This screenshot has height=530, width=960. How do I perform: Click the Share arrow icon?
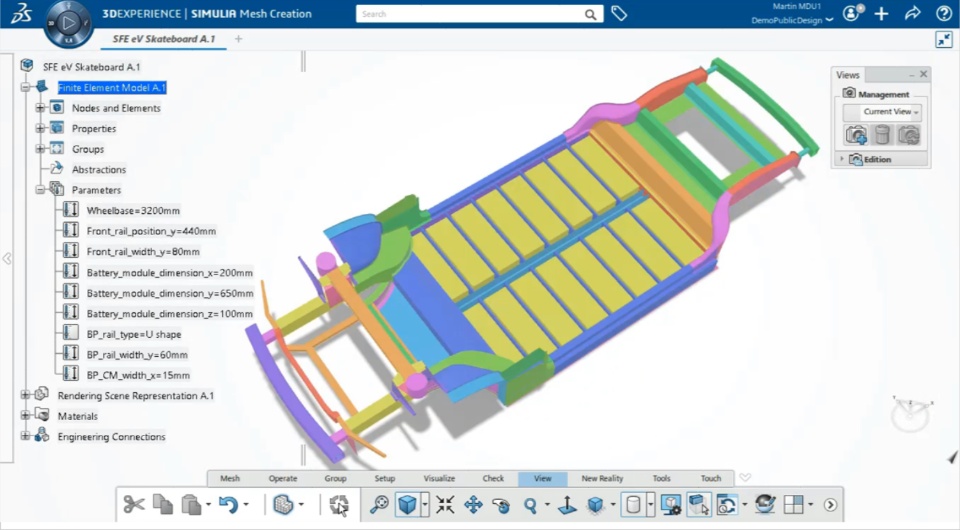[912, 13]
